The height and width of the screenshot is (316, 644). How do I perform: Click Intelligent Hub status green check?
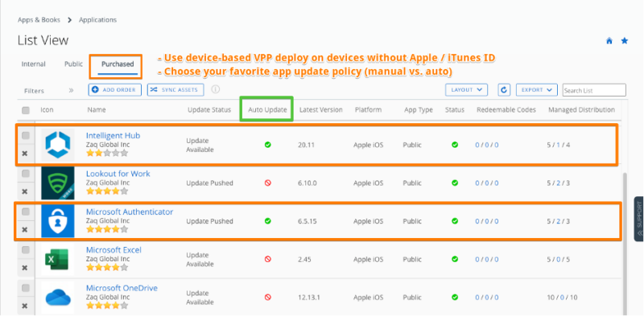pos(455,145)
